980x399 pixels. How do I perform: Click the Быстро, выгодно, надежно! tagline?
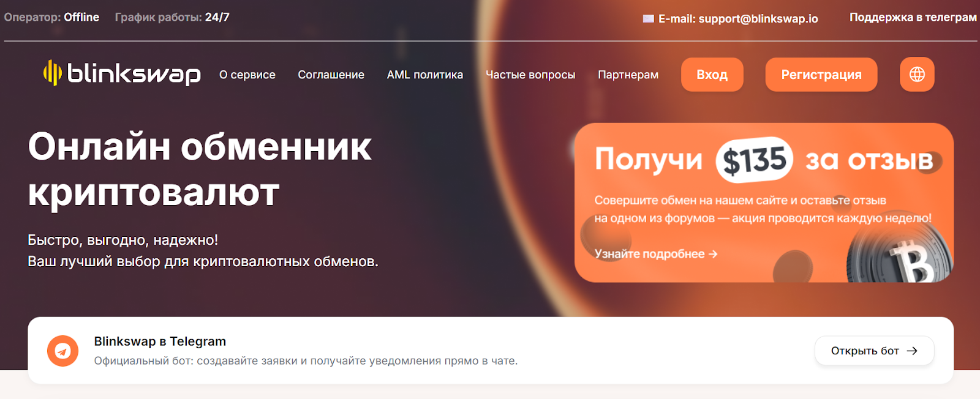click(123, 240)
